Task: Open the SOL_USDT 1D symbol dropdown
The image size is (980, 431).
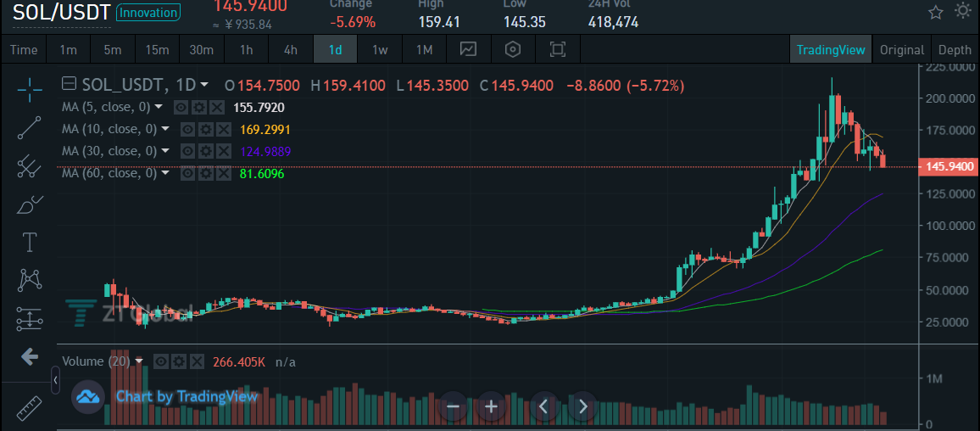Action: pos(204,85)
